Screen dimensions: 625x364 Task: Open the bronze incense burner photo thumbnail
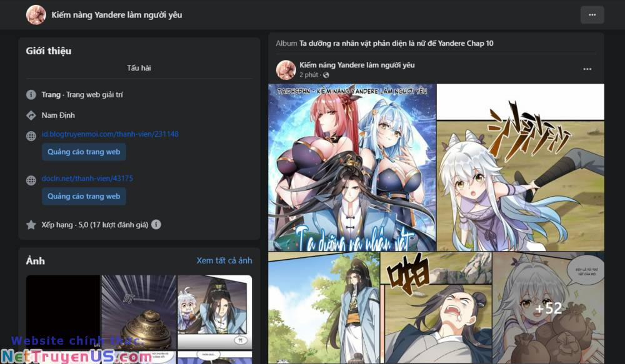(139, 313)
